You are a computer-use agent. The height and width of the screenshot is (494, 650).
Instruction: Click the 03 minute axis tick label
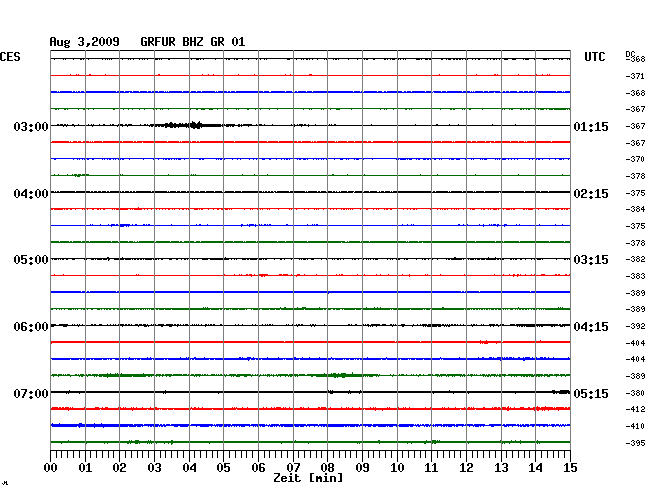154,468
